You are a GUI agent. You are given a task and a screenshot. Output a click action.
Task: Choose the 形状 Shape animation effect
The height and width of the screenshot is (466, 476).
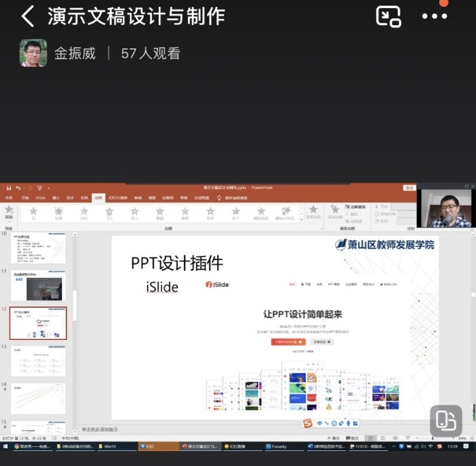pyautogui.click(x=210, y=213)
